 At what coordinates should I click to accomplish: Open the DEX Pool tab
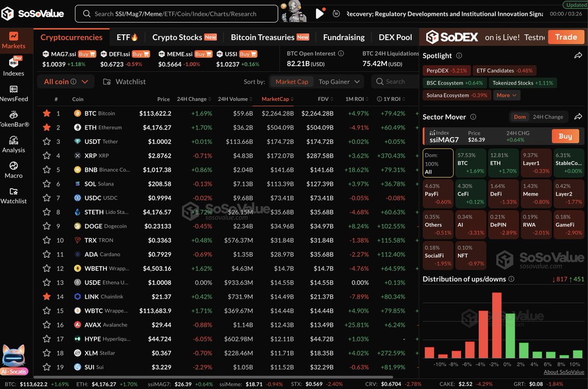coord(395,37)
